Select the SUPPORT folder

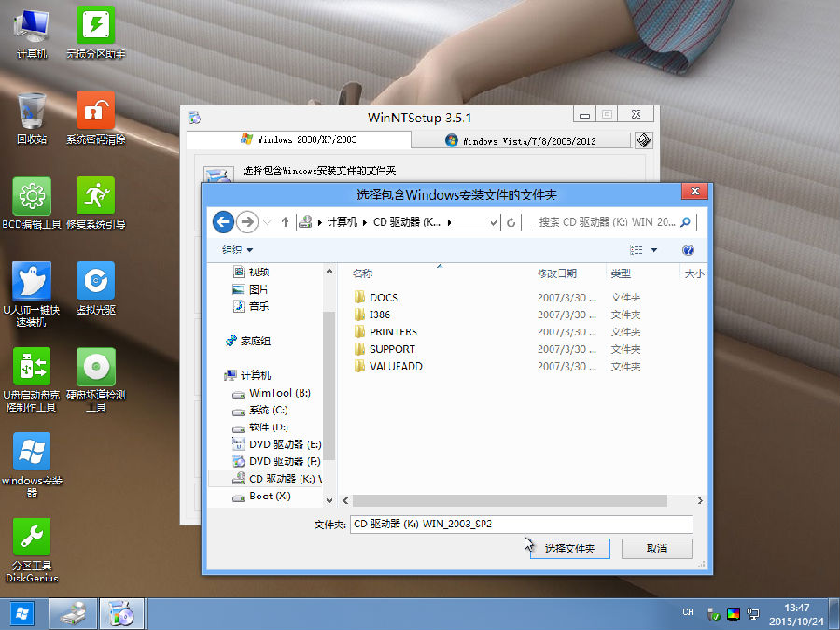tap(385, 349)
